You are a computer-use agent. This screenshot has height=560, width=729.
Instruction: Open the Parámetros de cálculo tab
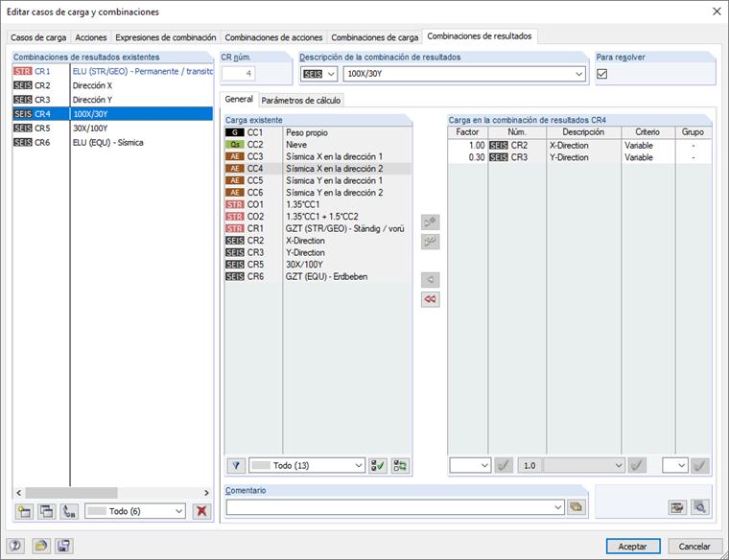(x=301, y=101)
